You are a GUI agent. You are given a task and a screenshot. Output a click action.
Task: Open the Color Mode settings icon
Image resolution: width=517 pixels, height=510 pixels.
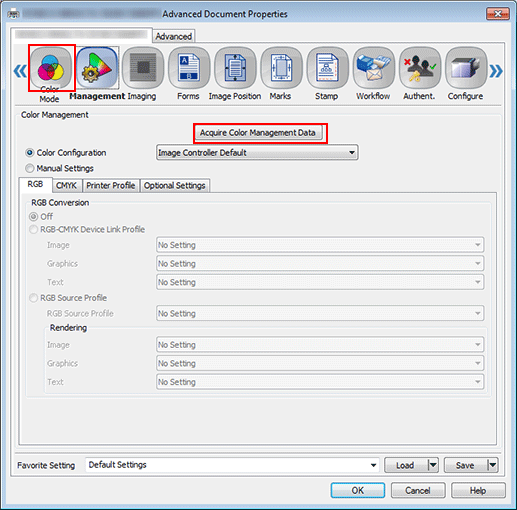click(x=51, y=68)
